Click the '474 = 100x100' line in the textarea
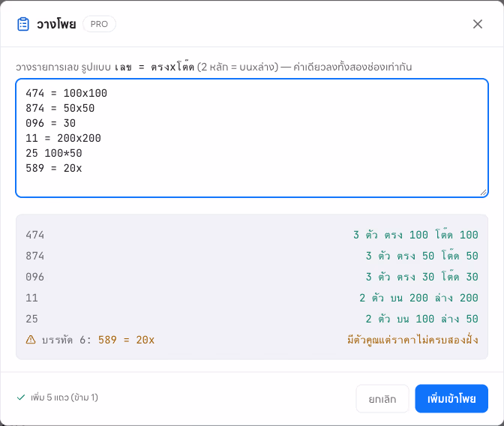Image resolution: width=504 pixels, height=426 pixels. (66, 93)
